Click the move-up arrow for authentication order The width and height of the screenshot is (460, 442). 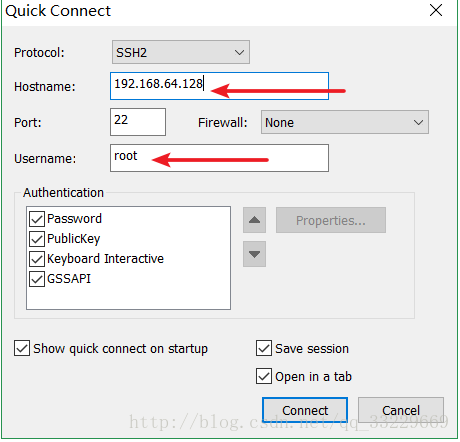pos(254,220)
